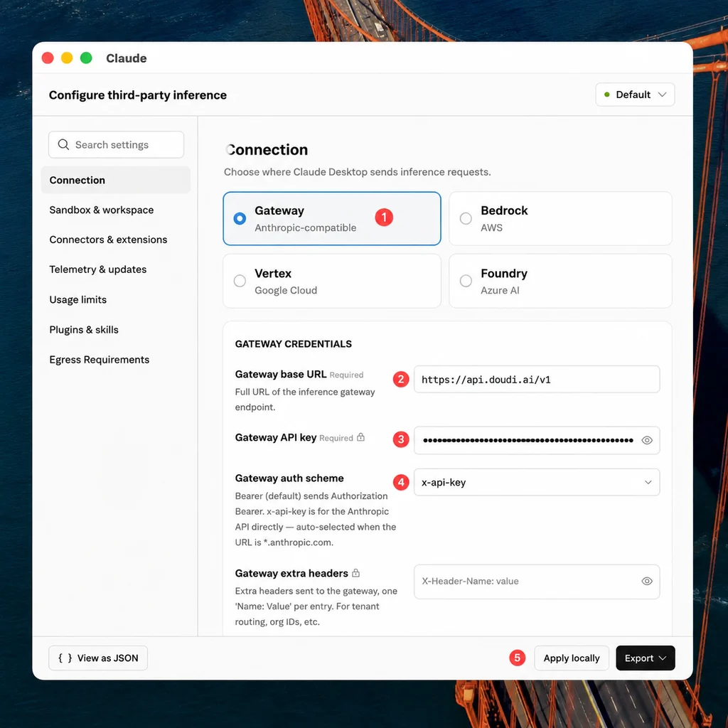
Task: Click the Apply locally button
Action: [x=572, y=658]
